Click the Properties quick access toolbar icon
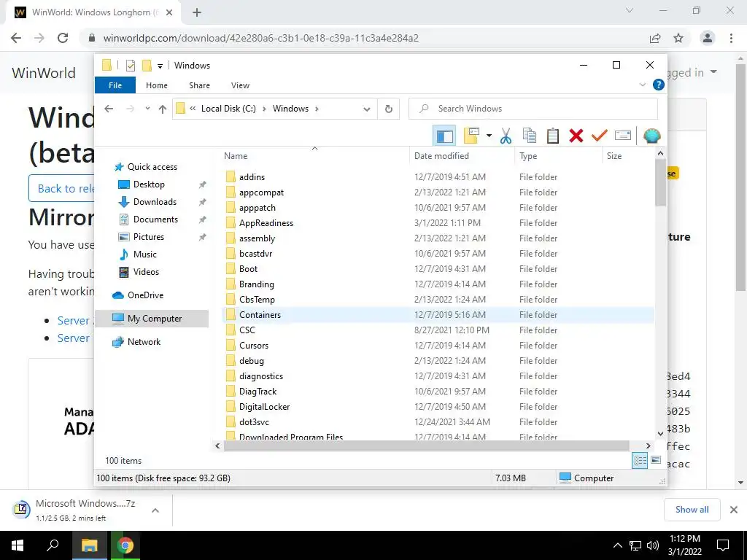This screenshot has width=747, height=560. tap(130, 65)
